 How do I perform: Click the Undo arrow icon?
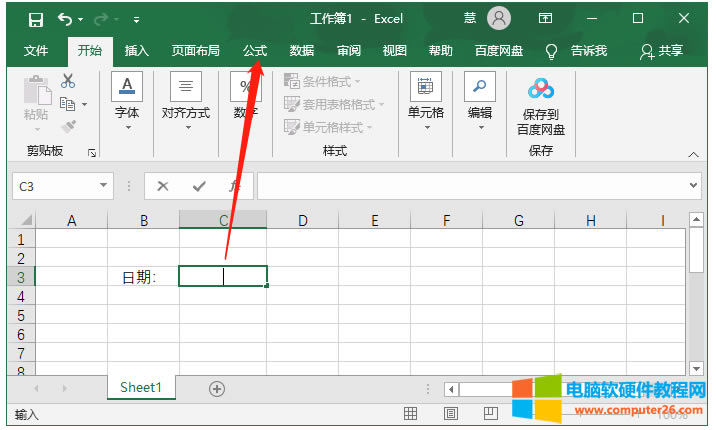[65, 19]
